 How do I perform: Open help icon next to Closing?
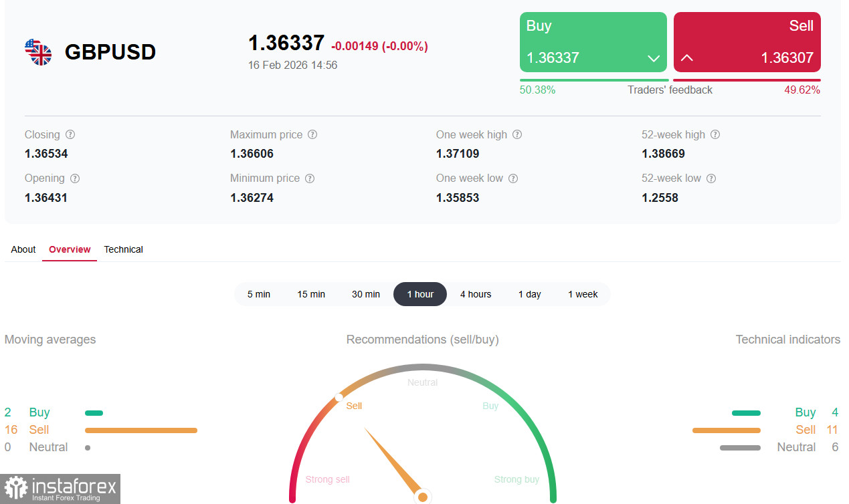tap(70, 134)
